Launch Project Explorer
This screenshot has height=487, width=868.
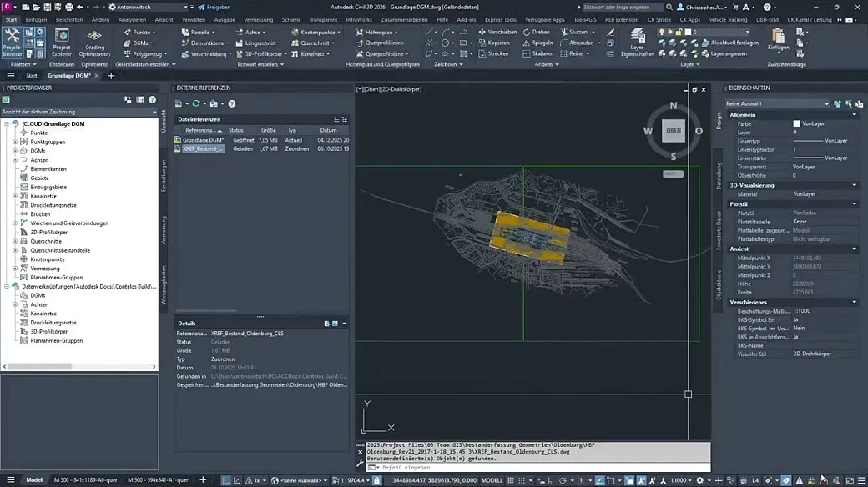pos(62,43)
